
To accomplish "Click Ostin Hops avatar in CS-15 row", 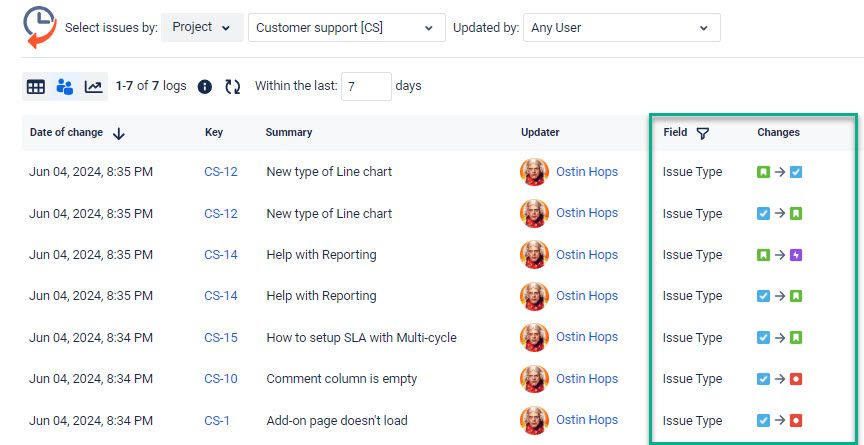I will pyautogui.click(x=534, y=337).
